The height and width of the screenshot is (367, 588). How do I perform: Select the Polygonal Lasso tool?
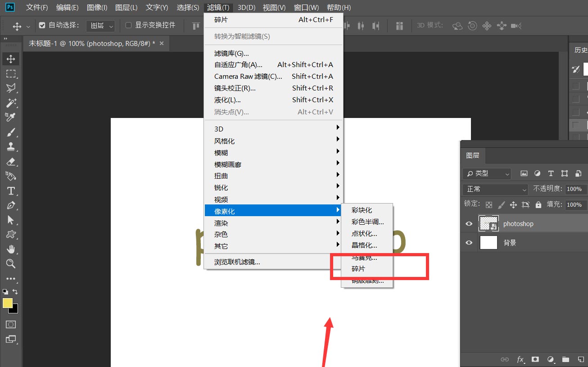tap(11, 88)
